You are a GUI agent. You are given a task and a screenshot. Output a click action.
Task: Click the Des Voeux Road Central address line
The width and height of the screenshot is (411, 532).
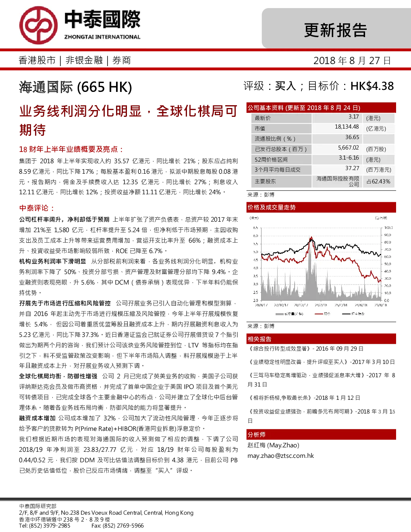point(106,513)
